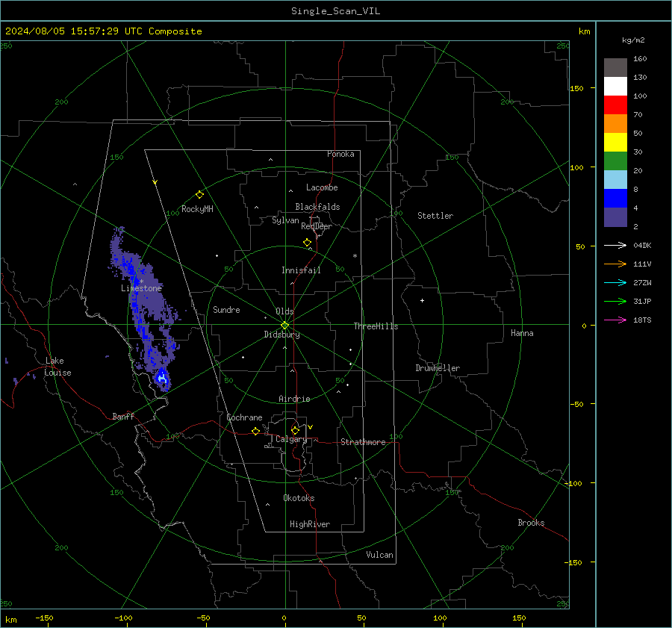This screenshot has height=628, width=672.
Task: Click the Strathmore town label
Action: point(363,442)
